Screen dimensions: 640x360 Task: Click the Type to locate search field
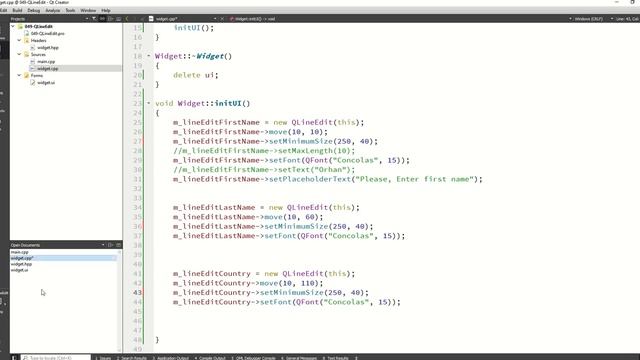[x=56, y=358]
